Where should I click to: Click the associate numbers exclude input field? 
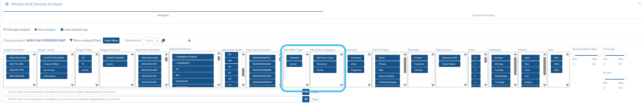click(152, 99)
